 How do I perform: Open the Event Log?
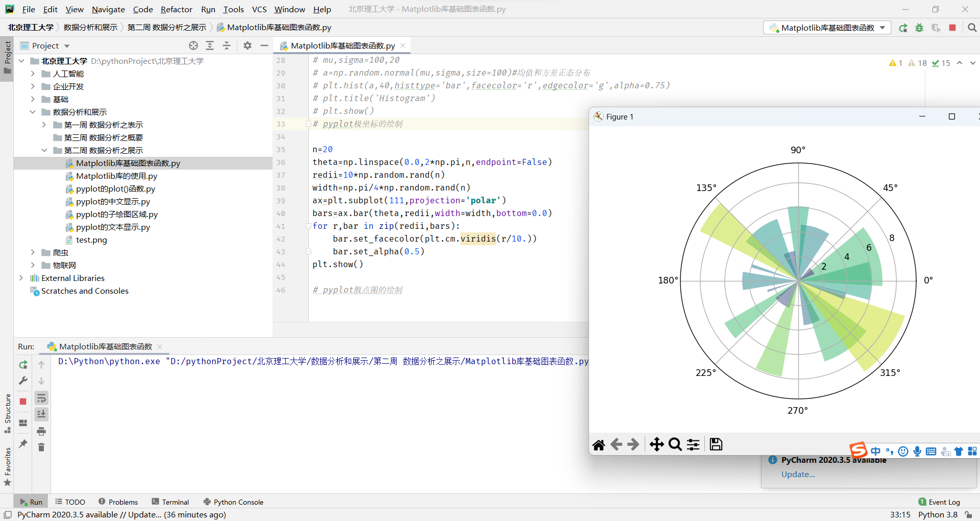tap(939, 502)
